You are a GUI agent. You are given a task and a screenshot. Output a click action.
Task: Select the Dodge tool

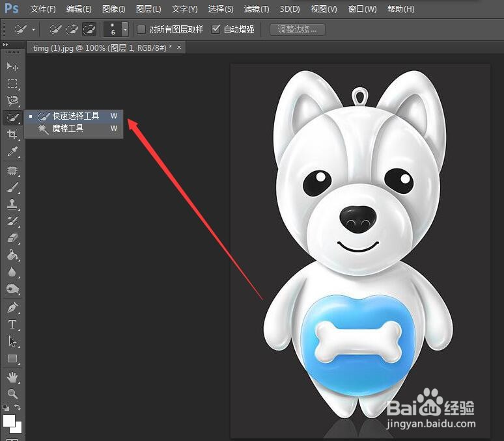coord(12,289)
